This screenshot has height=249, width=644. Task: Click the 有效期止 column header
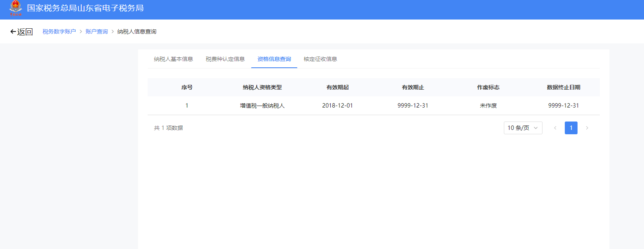pos(413,87)
